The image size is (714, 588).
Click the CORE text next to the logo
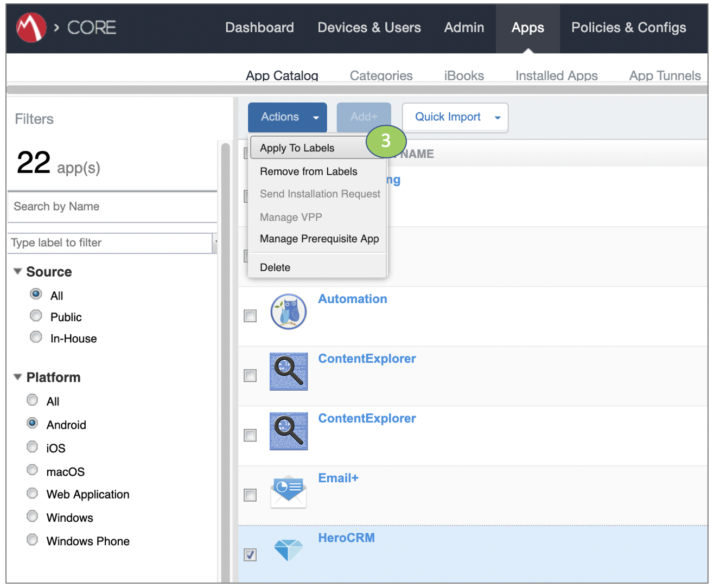(91, 28)
